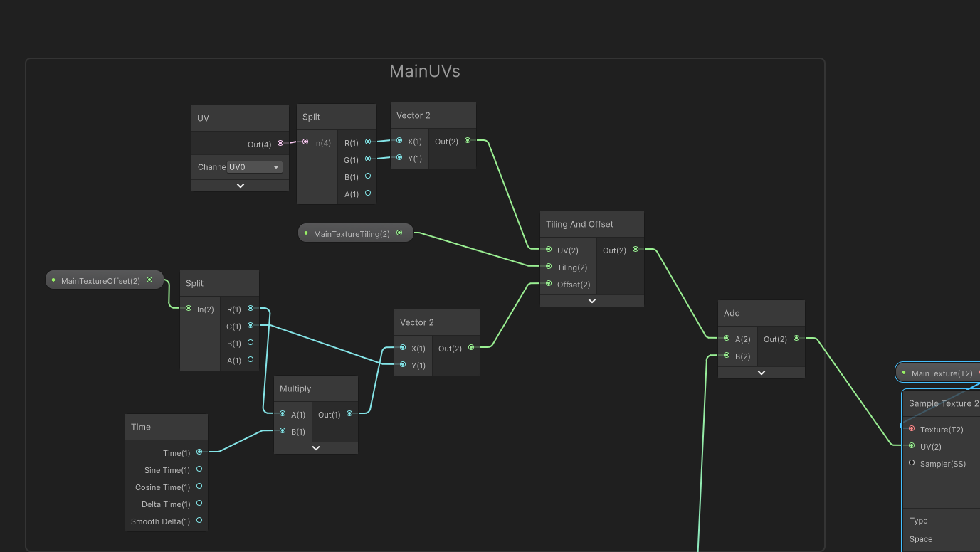Click the Sampler(SS) input port
The height and width of the screenshot is (552, 980).
(912, 463)
